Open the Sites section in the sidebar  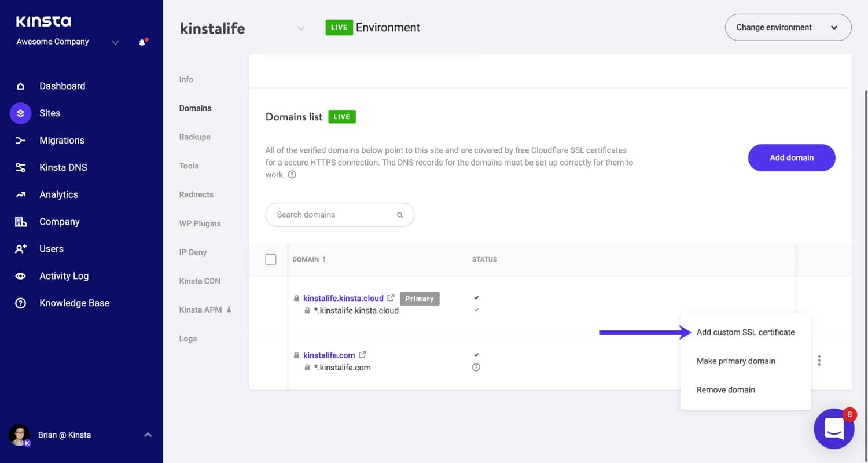coord(49,113)
